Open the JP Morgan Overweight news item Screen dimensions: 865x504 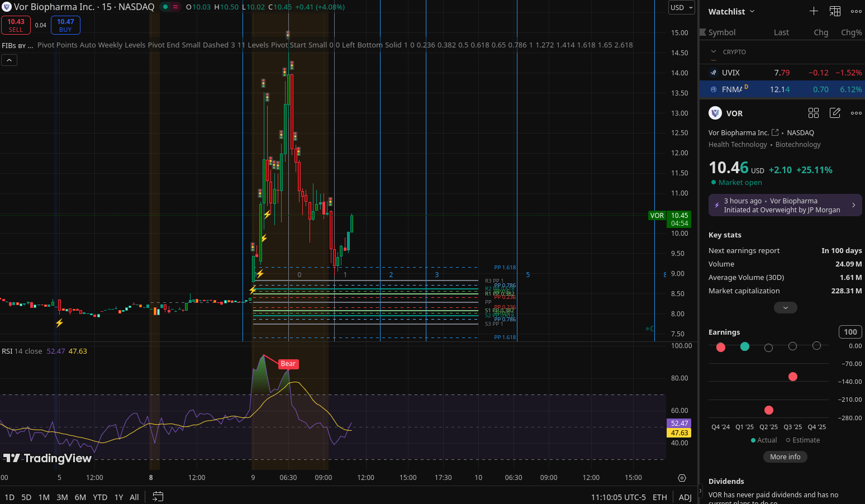785,205
